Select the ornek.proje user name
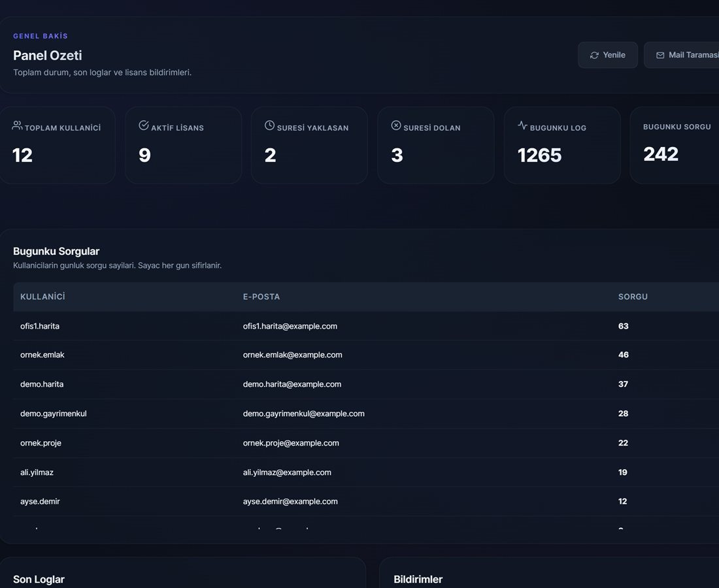This screenshot has width=719, height=588. tap(41, 443)
